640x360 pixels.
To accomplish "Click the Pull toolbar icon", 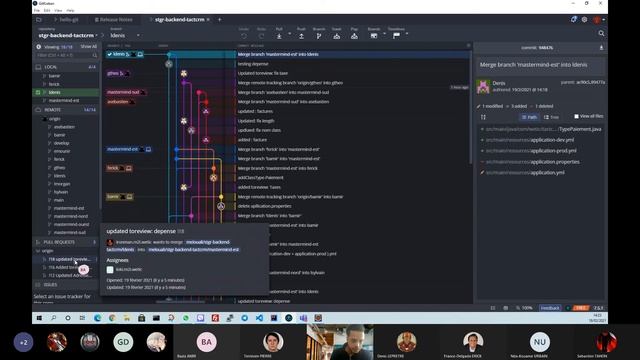I will click(279, 36).
